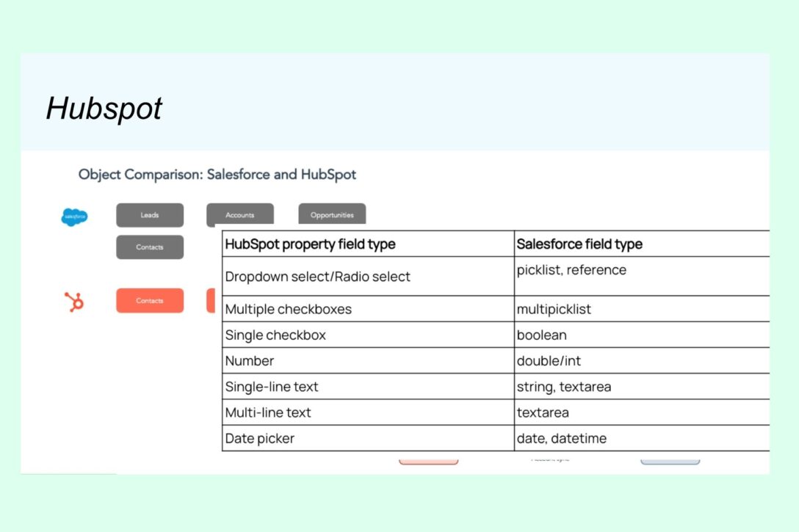Click the Salesforce cloud logo

click(x=74, y=217)
